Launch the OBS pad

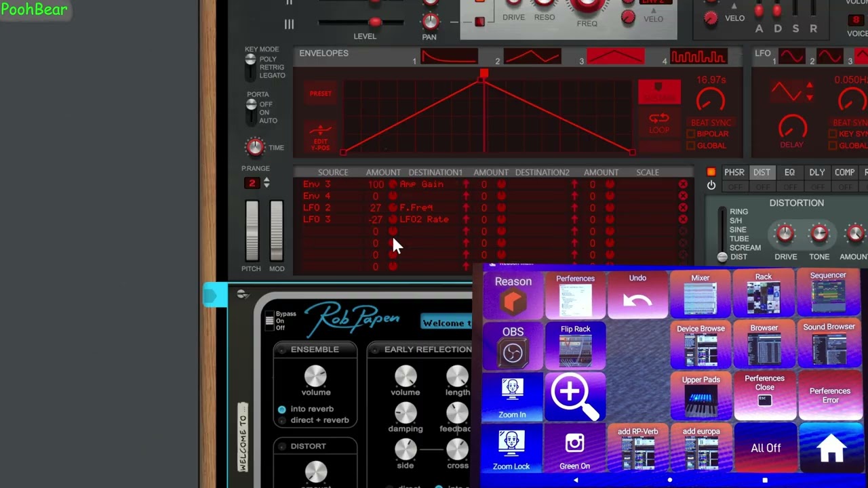click(513, 346)
